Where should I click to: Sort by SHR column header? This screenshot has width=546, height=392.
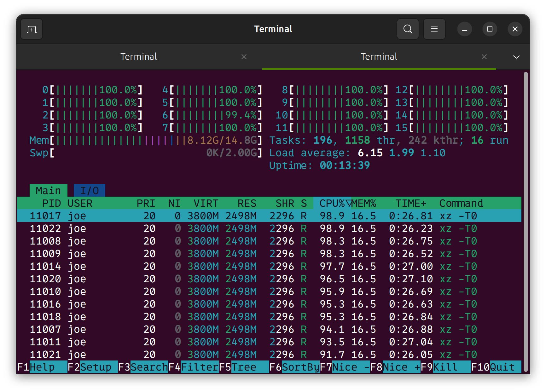click(285, 203)
